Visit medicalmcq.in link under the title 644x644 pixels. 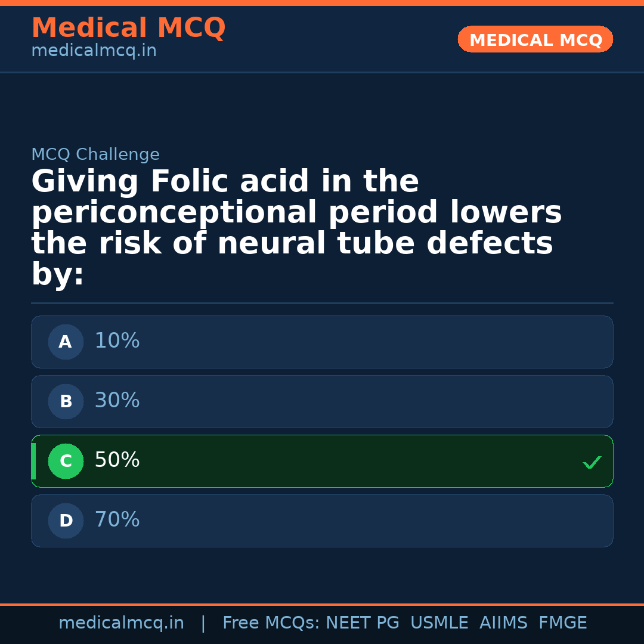(94, 51)
